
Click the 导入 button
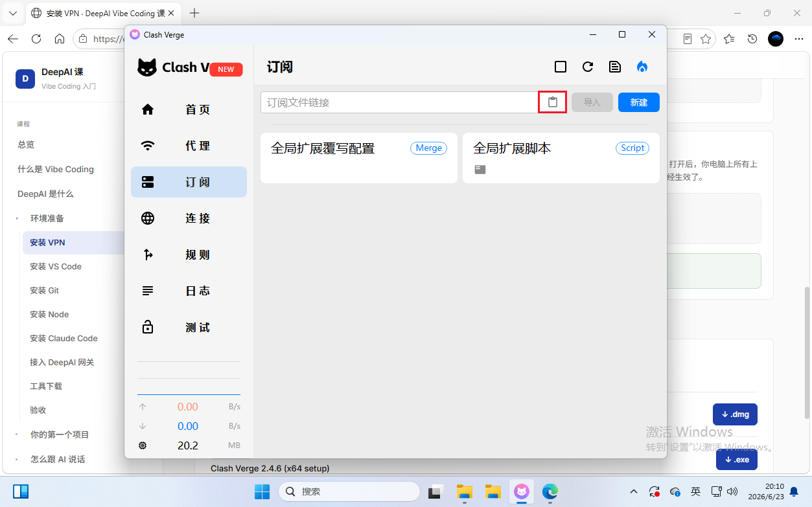pos(592,102)
